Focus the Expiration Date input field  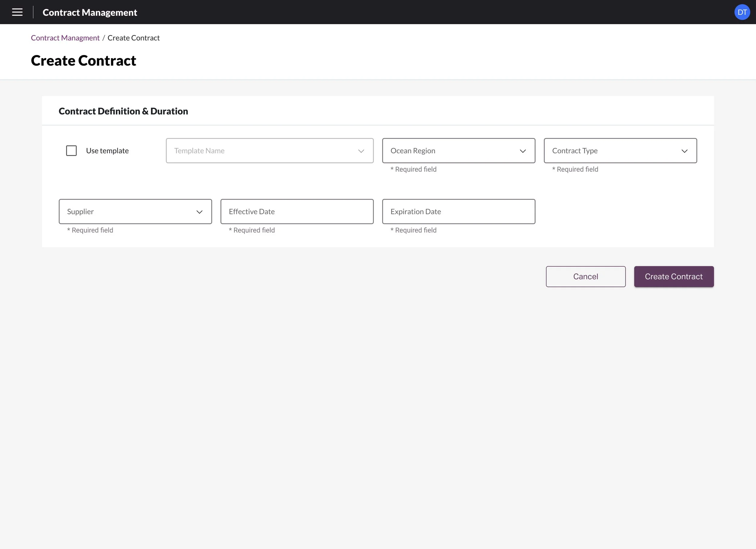click(458, 212)
